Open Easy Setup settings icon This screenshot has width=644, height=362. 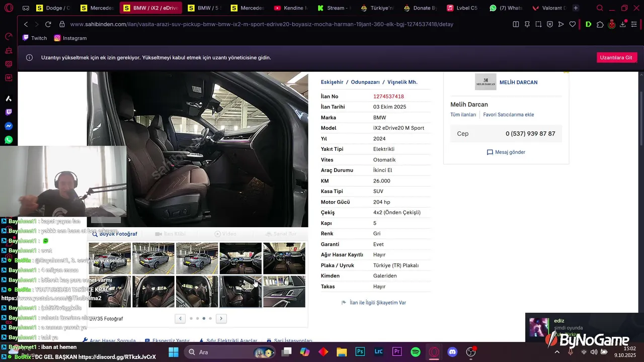point(634,24)
